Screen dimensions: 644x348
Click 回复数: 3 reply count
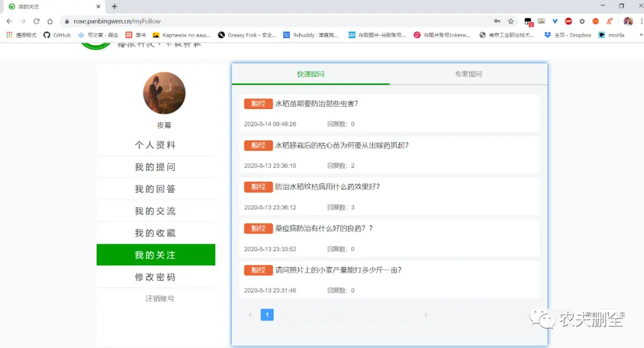coord(341,207)
